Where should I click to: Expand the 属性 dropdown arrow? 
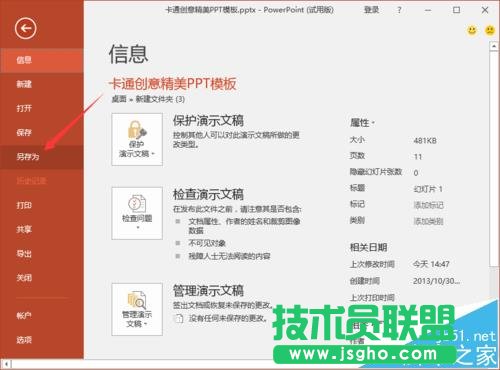tap(373, 123)
